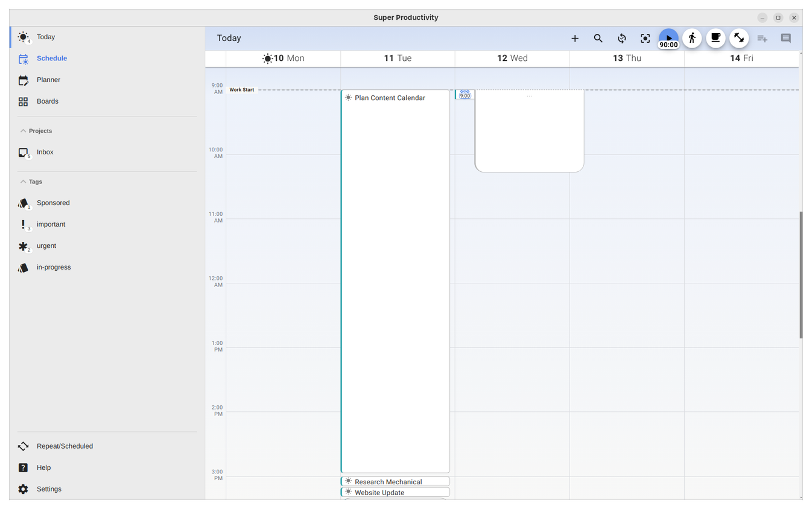Click the 10 Mon day header
812x509 pixels.
point(283,58)
